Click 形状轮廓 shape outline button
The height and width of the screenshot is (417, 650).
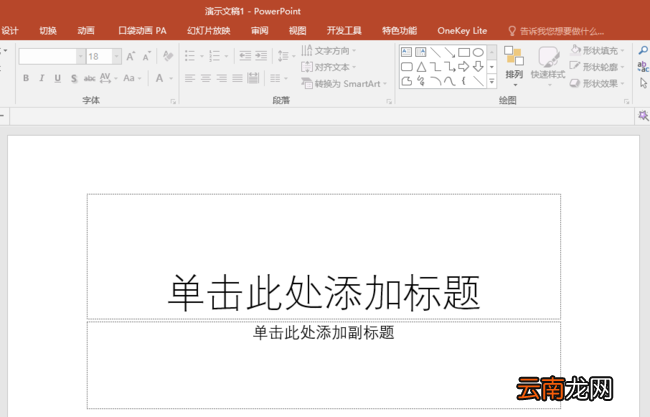click(x=597, y=67)
